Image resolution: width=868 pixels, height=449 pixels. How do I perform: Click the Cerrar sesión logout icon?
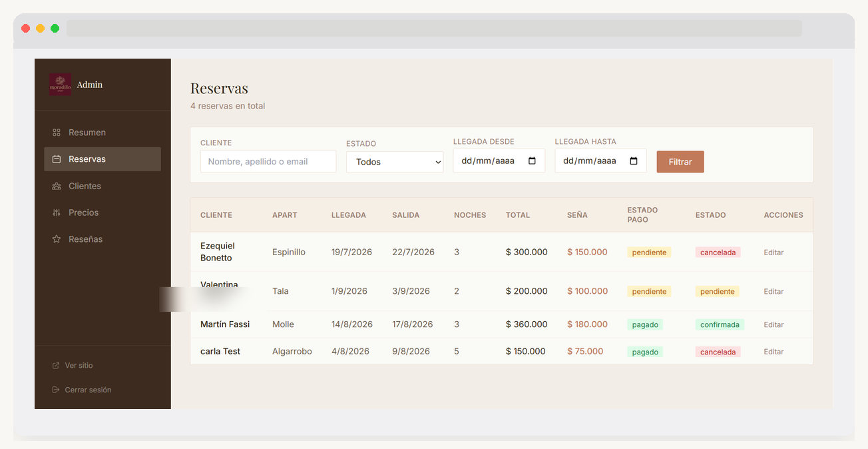click(56, 390)
